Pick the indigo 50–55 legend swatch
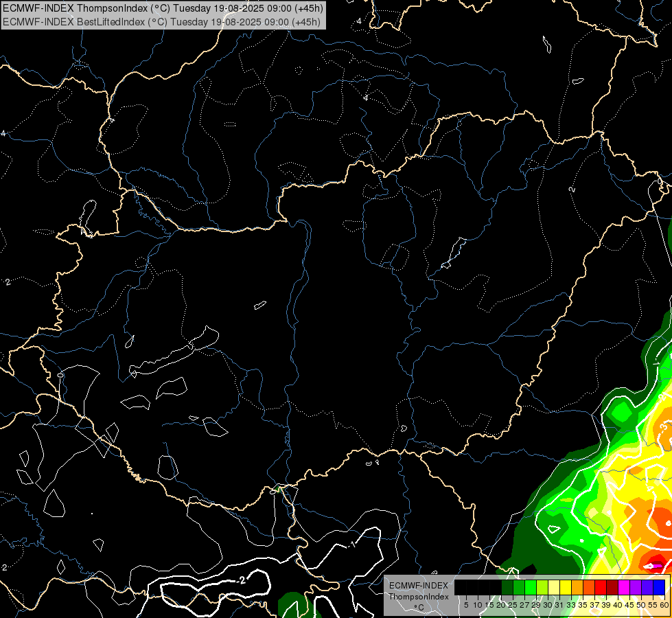 click(x=647, y=587)
